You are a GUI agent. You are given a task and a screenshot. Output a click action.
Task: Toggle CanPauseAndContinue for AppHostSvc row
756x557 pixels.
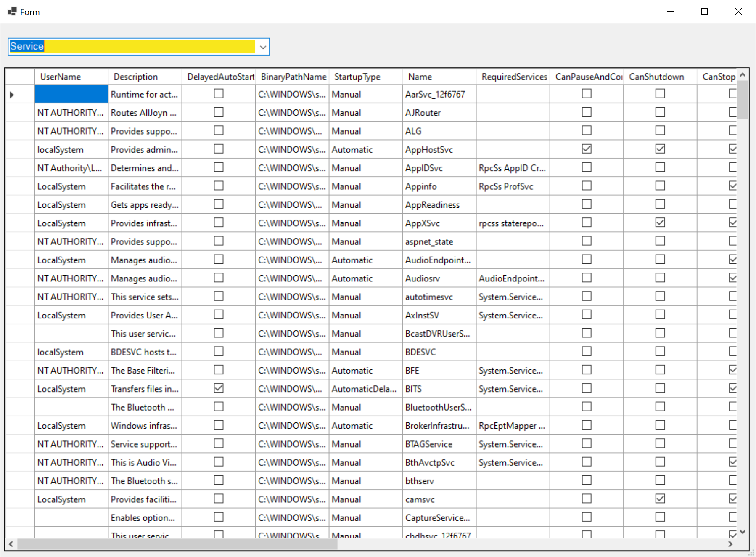587,149
